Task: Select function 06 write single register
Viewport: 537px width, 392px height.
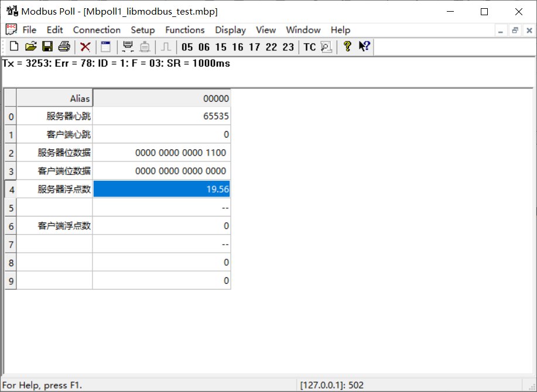Action: point(204,47)
